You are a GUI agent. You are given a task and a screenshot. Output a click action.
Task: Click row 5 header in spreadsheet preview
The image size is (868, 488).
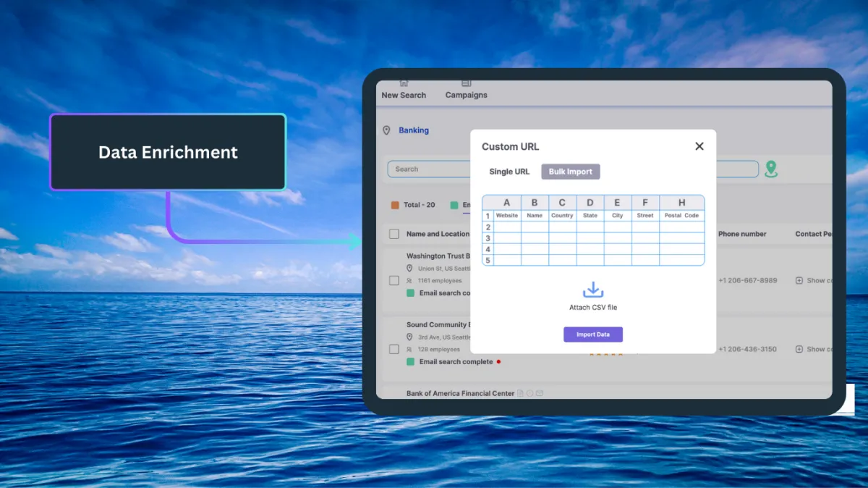point(488,260)
